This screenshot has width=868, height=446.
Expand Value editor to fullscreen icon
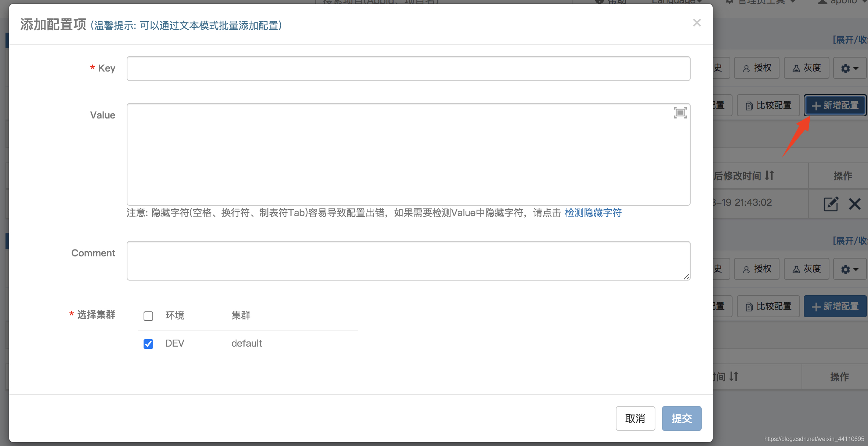[x=680, y=113]
